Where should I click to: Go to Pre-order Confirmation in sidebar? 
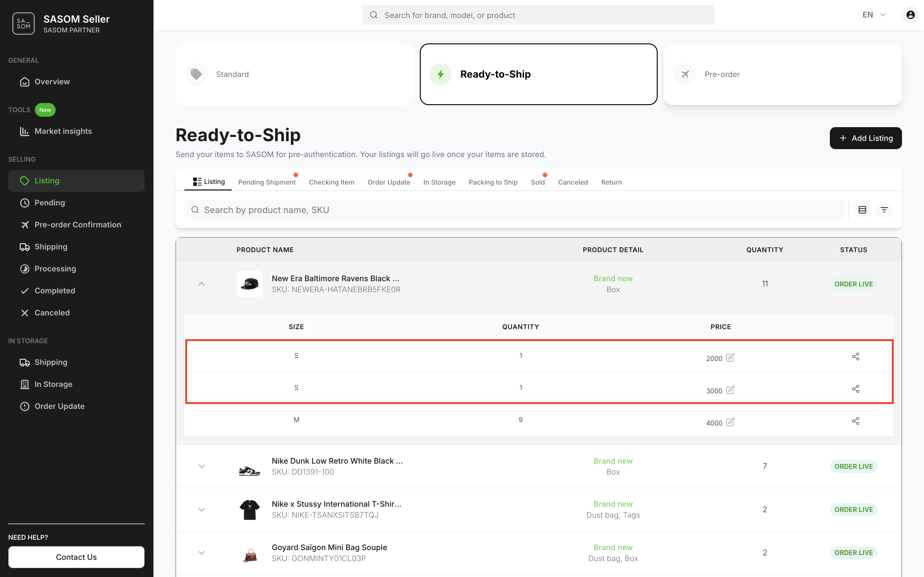click(x=77, y=225)
